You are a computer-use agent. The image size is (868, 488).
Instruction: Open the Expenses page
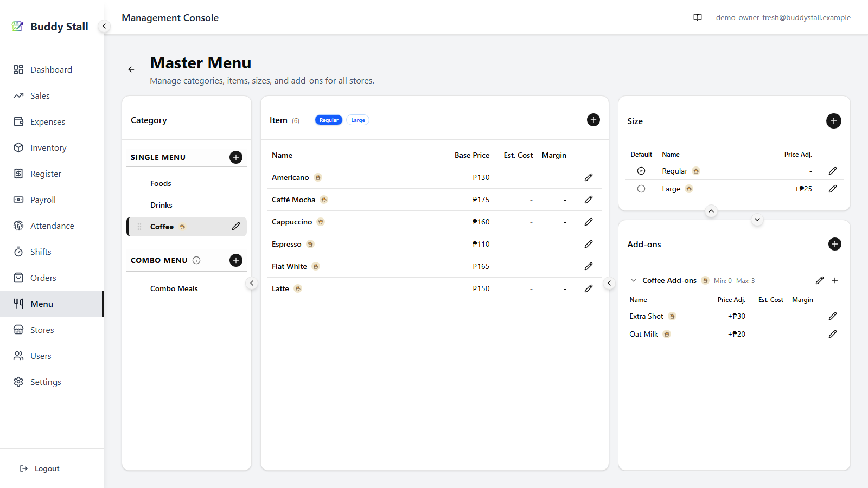(52, 121)
